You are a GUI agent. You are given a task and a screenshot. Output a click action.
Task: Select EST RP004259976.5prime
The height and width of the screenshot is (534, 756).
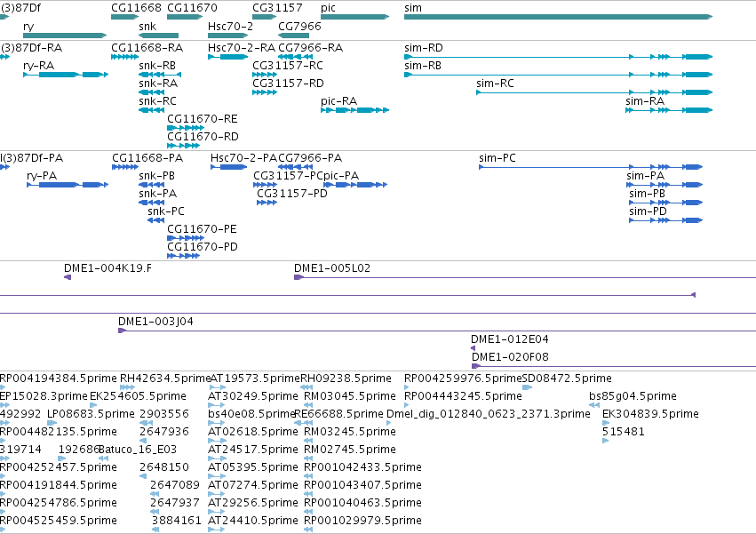[x=407, y=387]
